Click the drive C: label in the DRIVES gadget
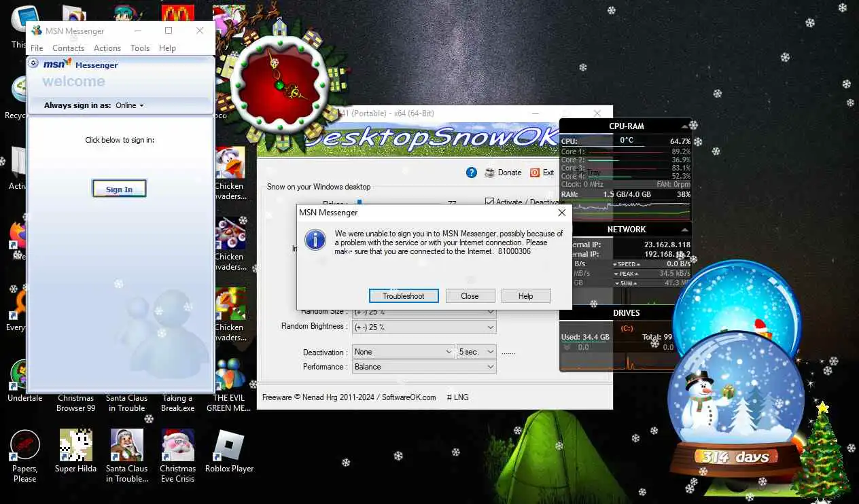This screenshot has width=859, height=504. point(627,328)
